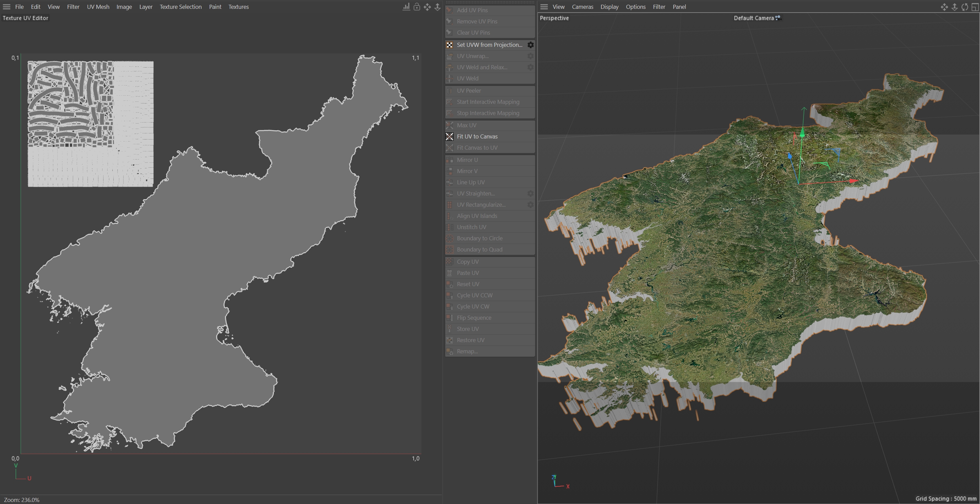Click the dotted grip of the UV commands palette
This screenshot has width=980, height=504.
click(490, 2)
